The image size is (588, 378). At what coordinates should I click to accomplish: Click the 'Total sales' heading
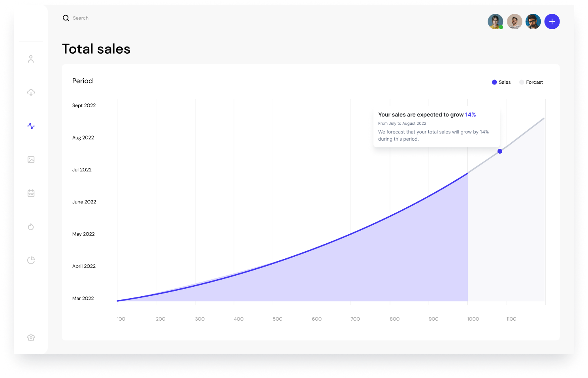pyautogui.click(x=96, y=49)
